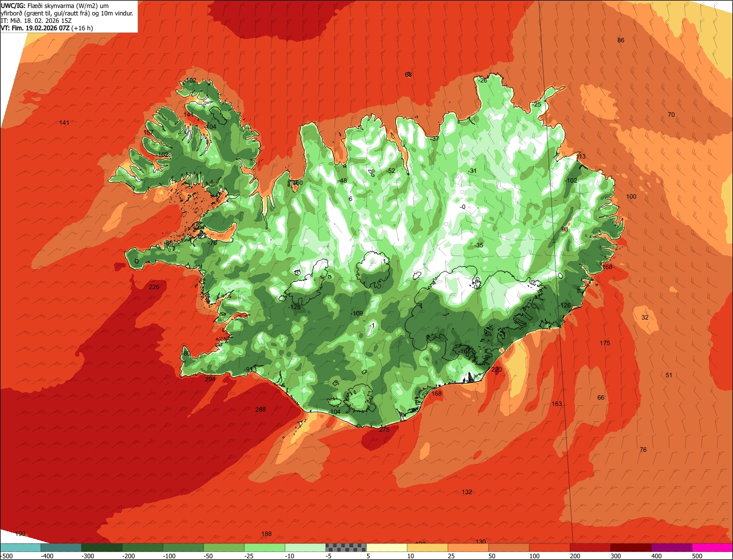Select the map value '-109' in central Iceland
The image size is (733, 560).
[x=357, y=313]
